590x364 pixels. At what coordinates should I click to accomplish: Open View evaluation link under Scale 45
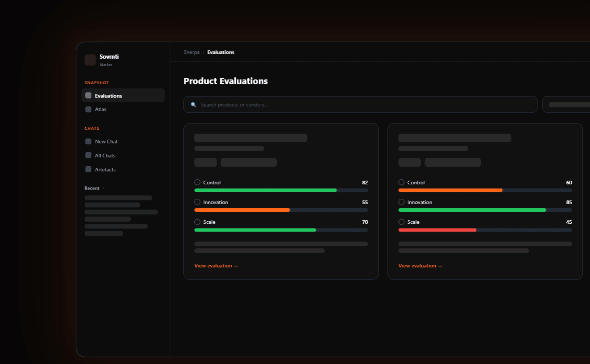(420, 266)
